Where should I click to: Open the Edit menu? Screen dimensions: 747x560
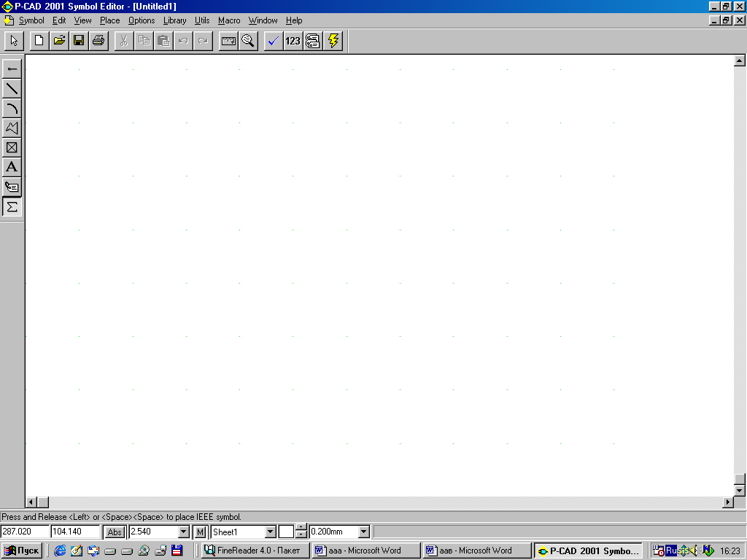(x=59, y=20)
